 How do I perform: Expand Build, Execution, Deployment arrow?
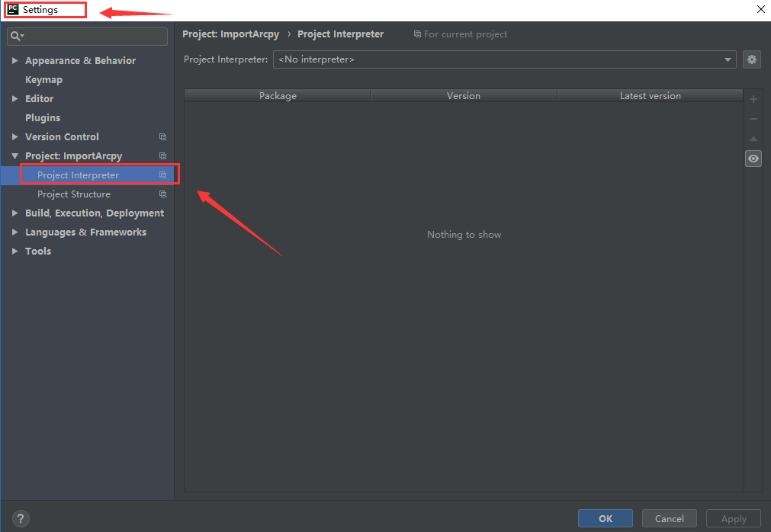(14, 213)
